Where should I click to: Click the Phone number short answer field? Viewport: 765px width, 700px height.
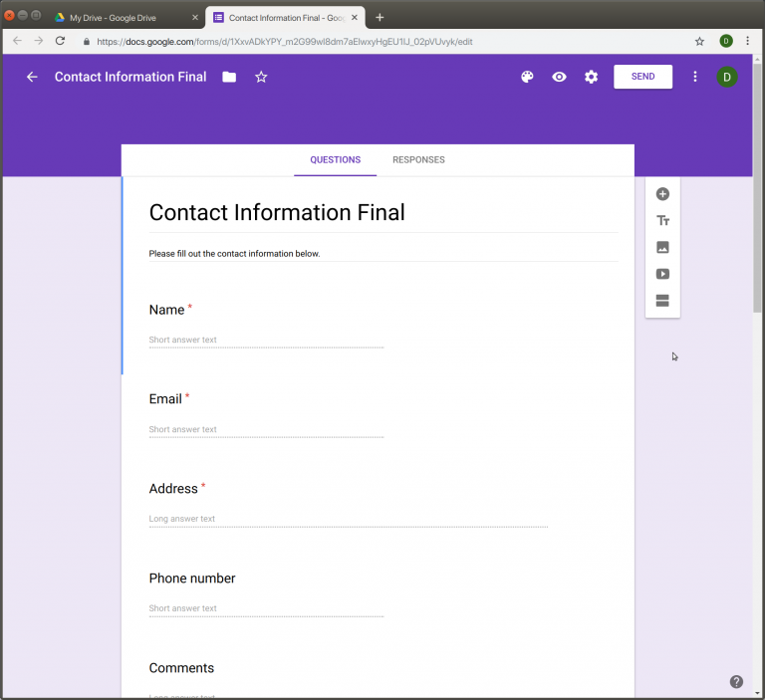click(266, 608)
